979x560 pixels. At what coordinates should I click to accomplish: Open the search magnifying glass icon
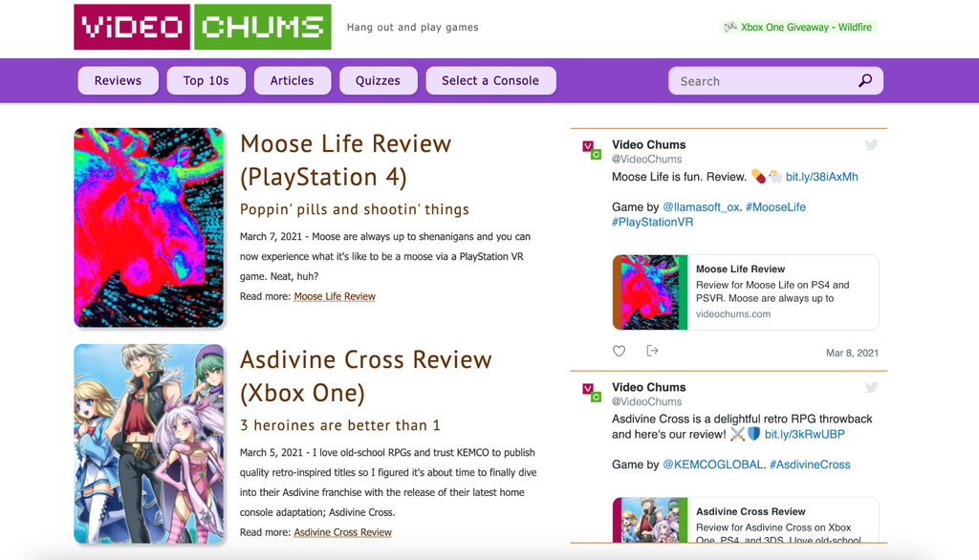865,81
